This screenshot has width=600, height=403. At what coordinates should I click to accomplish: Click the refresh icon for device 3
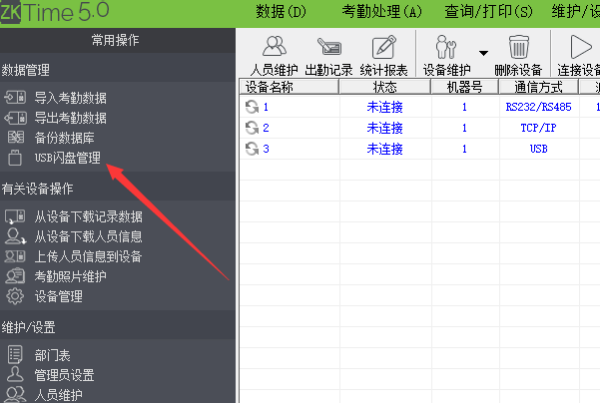pos(252,148)
